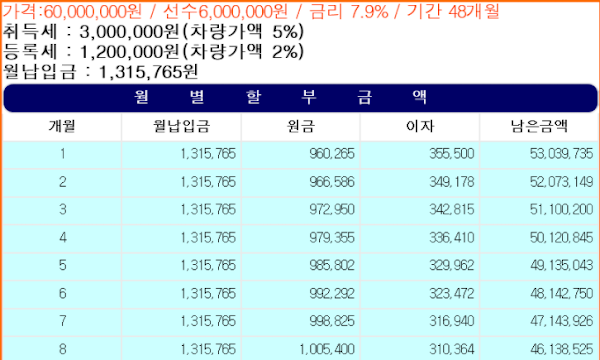Image resolution: width=600 pixels, height=360 pixels.
Task: Click interest value 310,364
Action: coord(452,349)
